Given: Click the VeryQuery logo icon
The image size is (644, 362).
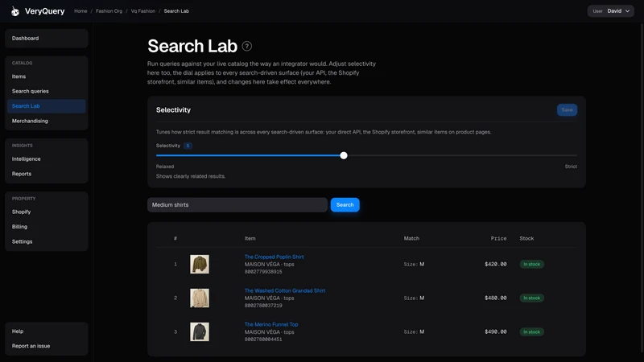Looking at the screenshot, I should (15, 11).
